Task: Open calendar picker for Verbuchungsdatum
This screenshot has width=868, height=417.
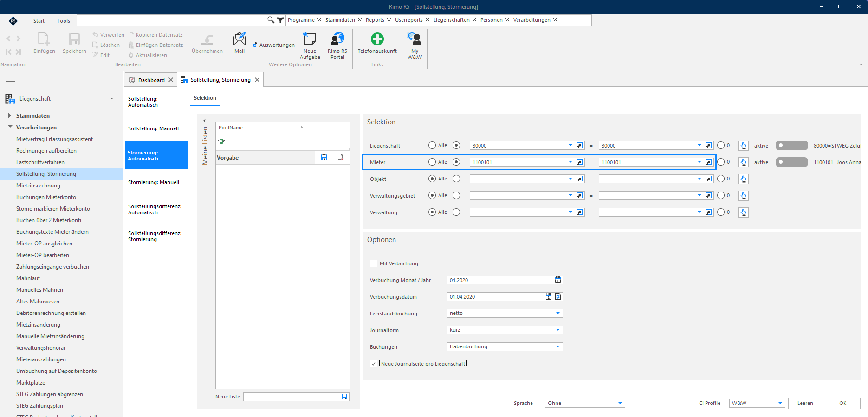Action: tap(549, 297)
